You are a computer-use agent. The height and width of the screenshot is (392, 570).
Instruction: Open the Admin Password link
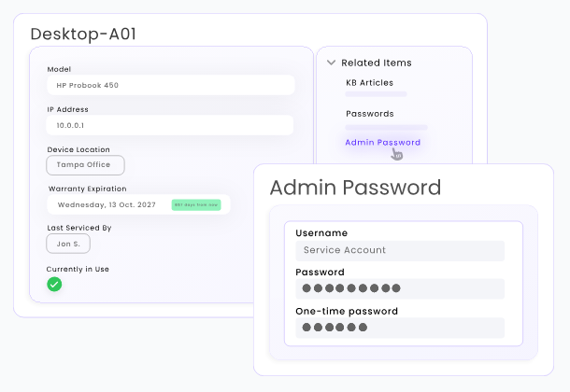point(383,142)
